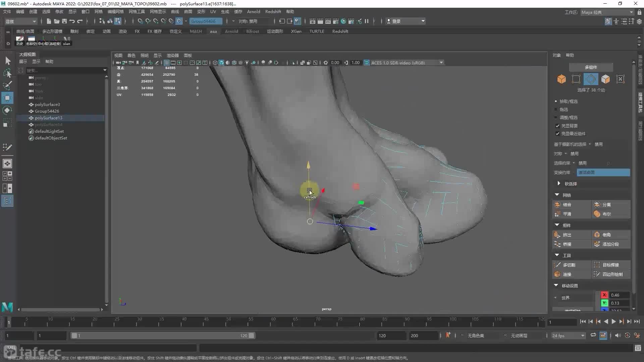Collapse the 网格 section

[557, 195]
